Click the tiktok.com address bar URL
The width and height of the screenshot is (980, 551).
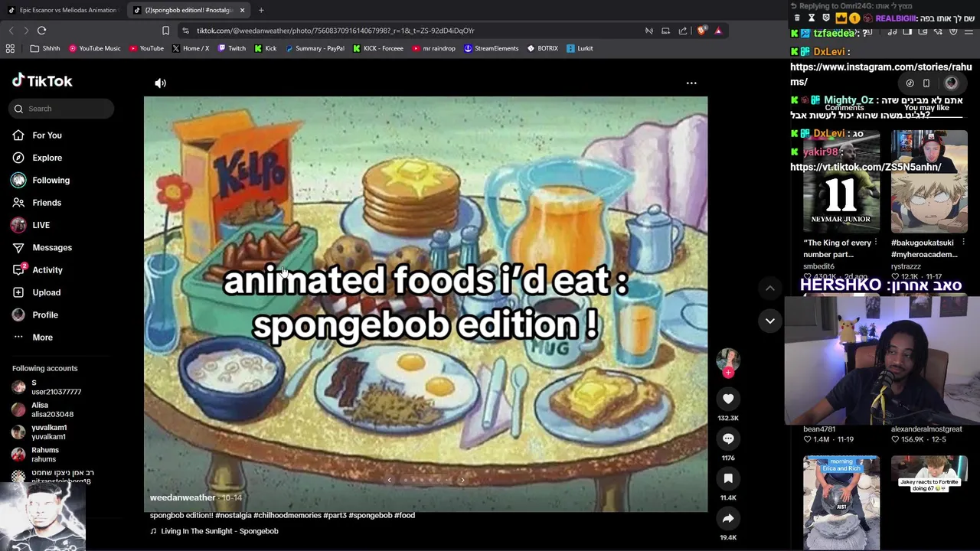(335, 31)
